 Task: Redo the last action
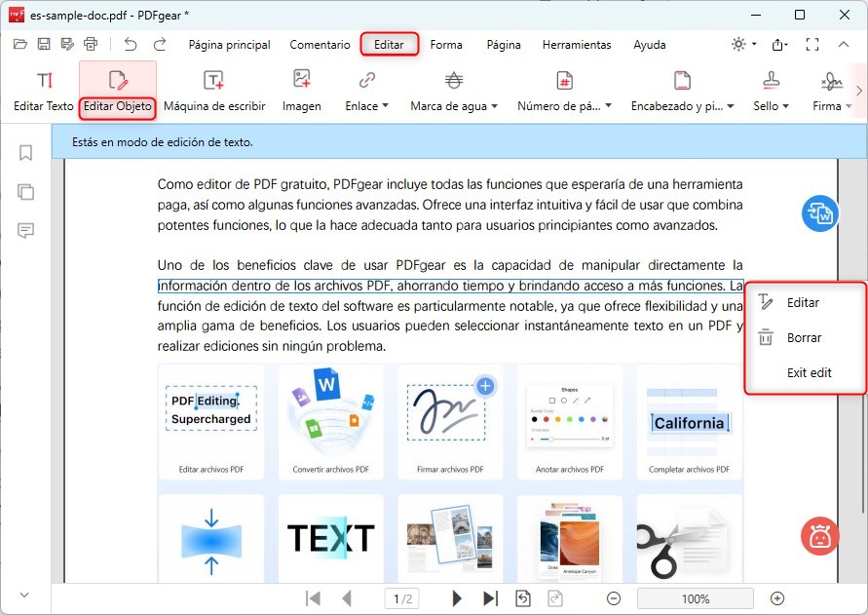click(x=160, y=44)
